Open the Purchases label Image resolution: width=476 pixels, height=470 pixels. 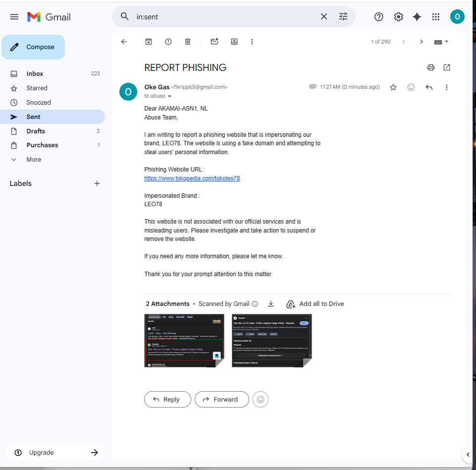[x=52, y=145]
